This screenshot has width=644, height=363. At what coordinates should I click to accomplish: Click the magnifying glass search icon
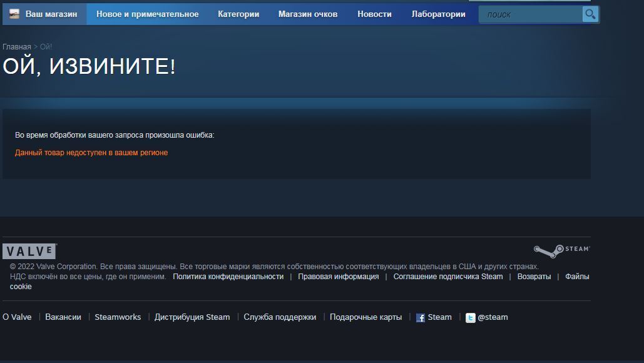(590, 14)
